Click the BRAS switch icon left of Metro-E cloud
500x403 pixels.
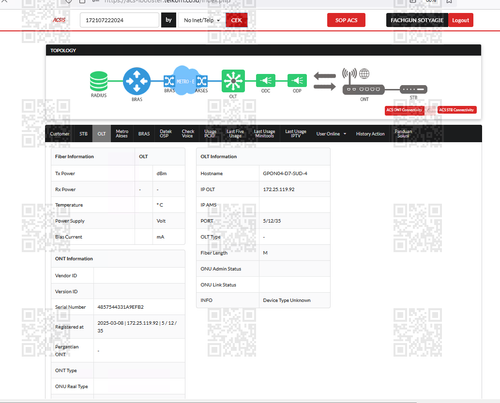tap(169, 81)
